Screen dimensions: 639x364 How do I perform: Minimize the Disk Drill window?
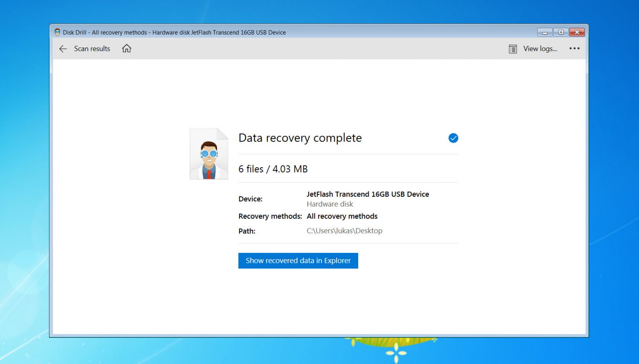coord(545,32)
